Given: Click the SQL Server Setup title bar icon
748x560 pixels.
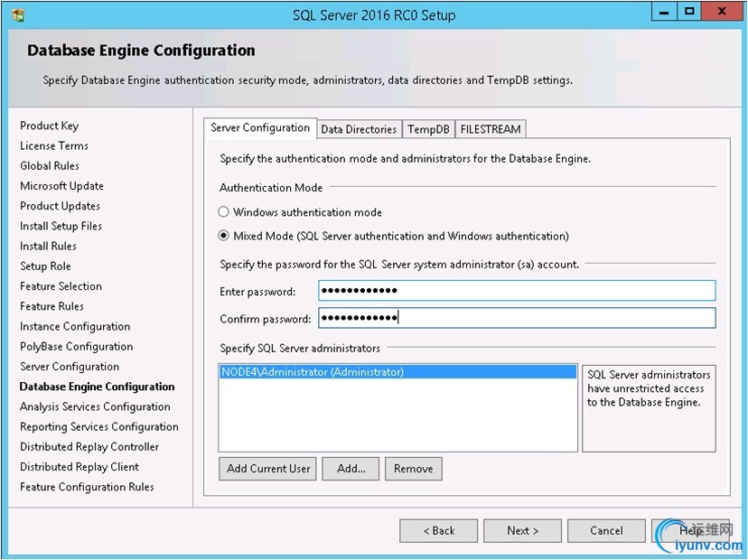Looking at the screenshot, I should [18, 14].
